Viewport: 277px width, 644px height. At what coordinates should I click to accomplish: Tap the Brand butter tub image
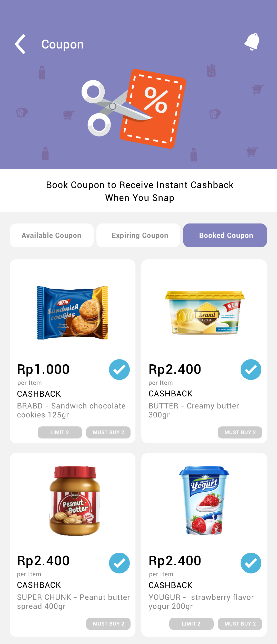(x=204, y=313)
